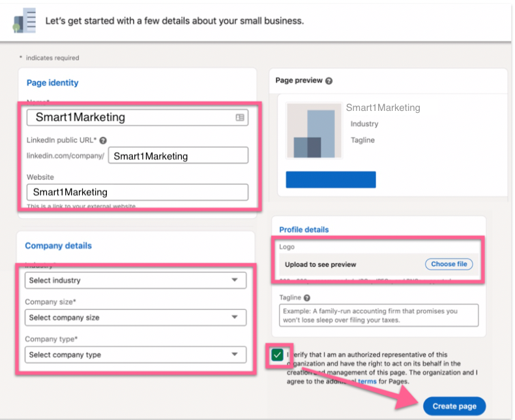Click the Page preview help icon
Viewport: 515px width, 420px height.
point(329,81)
